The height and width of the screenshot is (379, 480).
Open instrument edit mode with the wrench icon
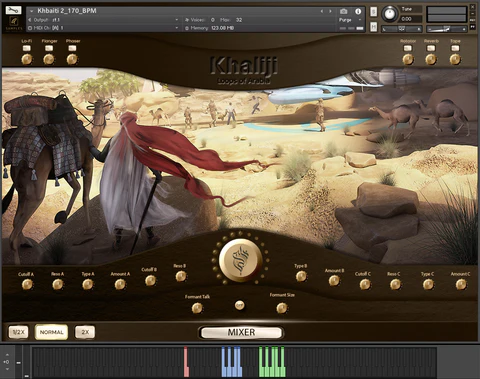13,10
